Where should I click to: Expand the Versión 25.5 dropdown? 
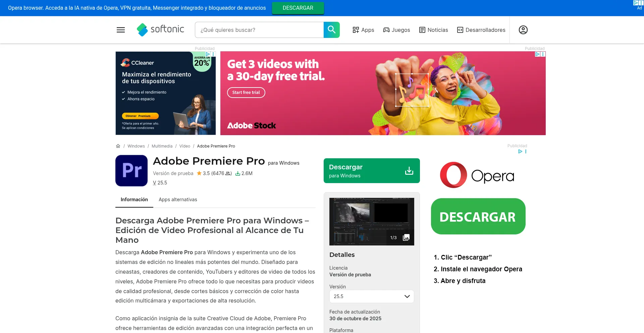tap(371, 296)
